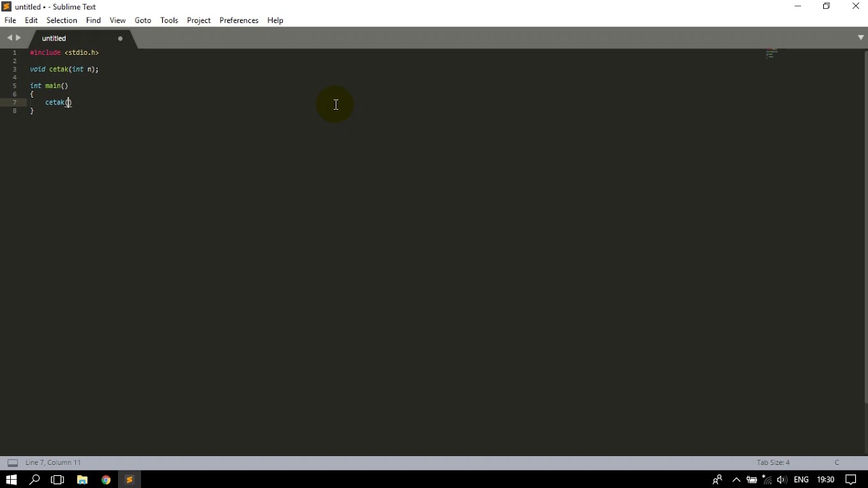Click the vertical editor scrollbar

tap(865, 227)
